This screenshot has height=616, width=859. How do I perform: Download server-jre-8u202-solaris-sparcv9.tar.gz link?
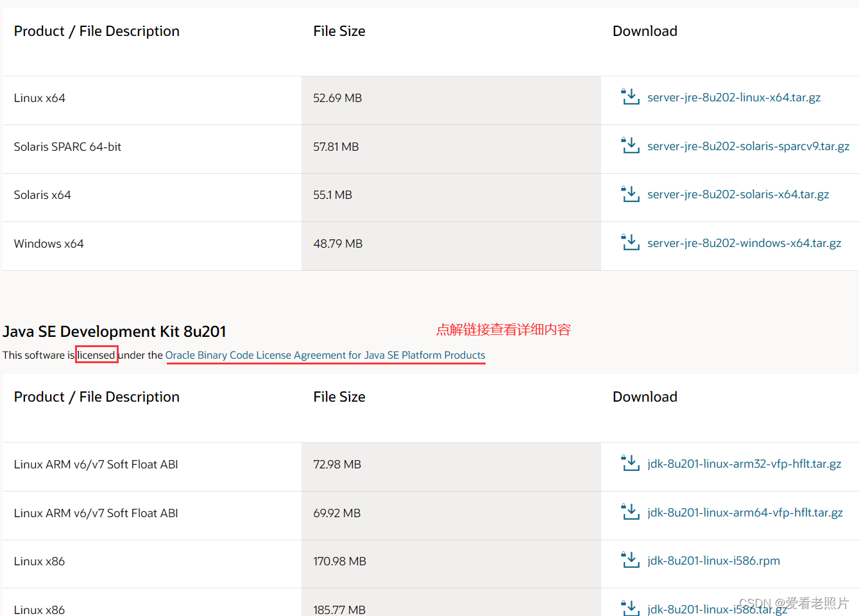click(748, 146)
